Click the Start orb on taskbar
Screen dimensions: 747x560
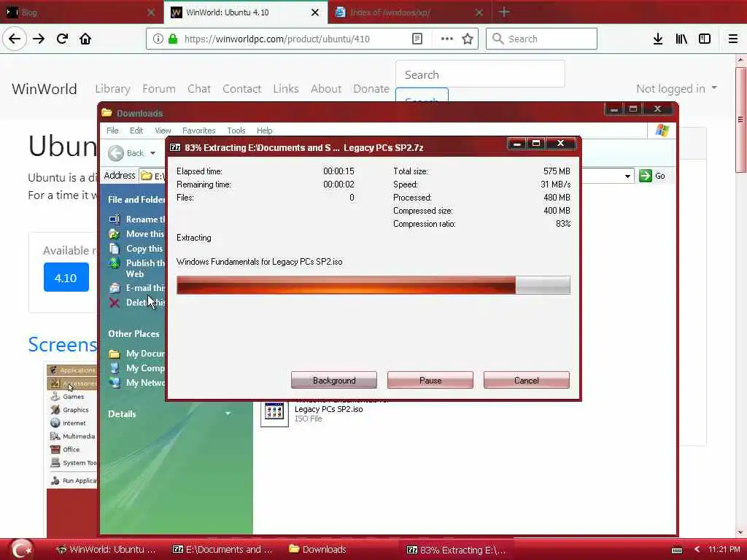click(x=21, y=548)
